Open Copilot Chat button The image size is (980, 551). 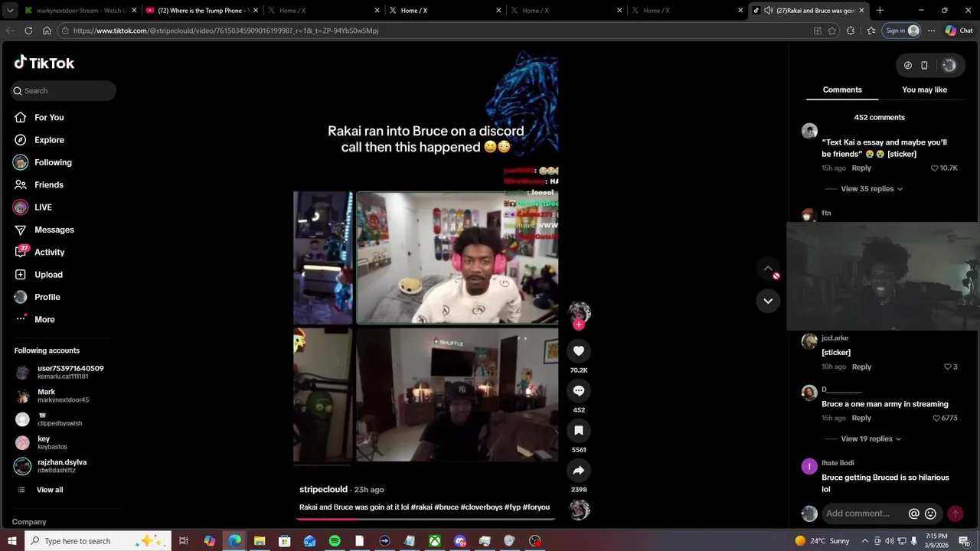coord(959,31)
